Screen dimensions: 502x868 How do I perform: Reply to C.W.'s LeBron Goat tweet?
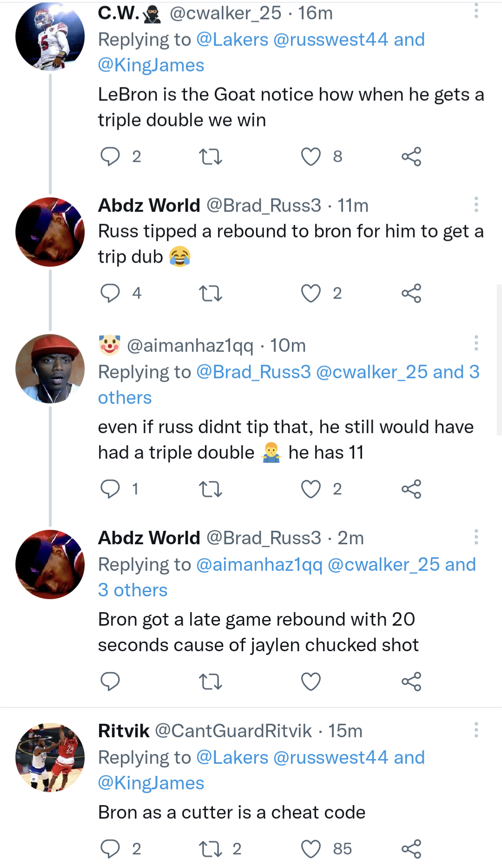[110, 156]
